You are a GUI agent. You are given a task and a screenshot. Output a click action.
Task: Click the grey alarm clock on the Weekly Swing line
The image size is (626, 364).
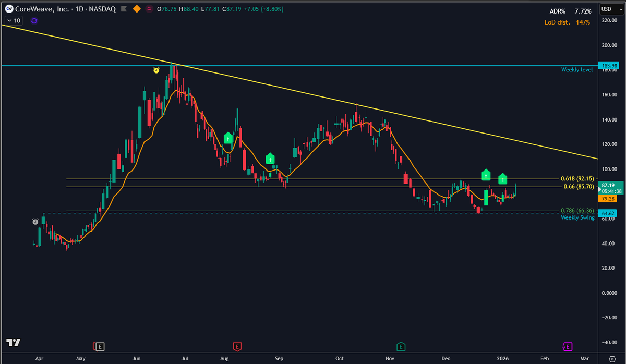click(x=35, y=222)
